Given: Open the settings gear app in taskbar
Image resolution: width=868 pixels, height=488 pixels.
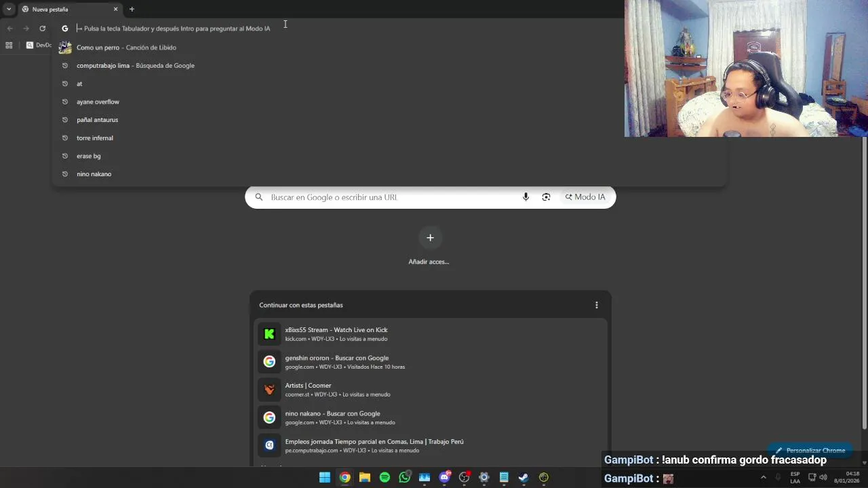Looking at the screenshot, I should pyautogui.click(x=484, y=477).
